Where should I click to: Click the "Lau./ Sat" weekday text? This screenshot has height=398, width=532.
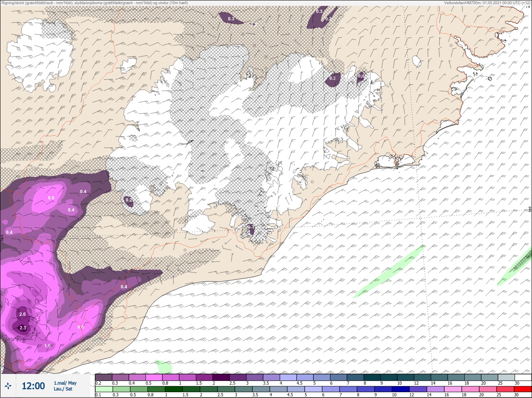(x=63, y=389)
